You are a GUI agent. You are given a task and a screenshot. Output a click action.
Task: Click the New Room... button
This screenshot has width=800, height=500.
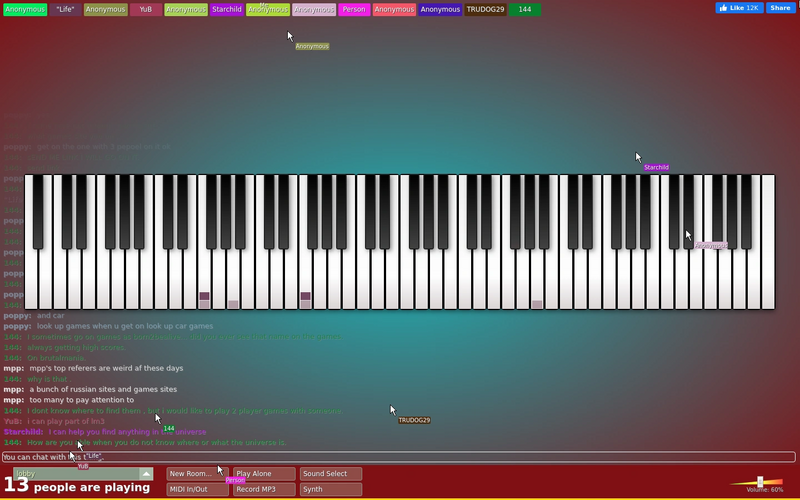pyautogui.click(x=197, y=473)
